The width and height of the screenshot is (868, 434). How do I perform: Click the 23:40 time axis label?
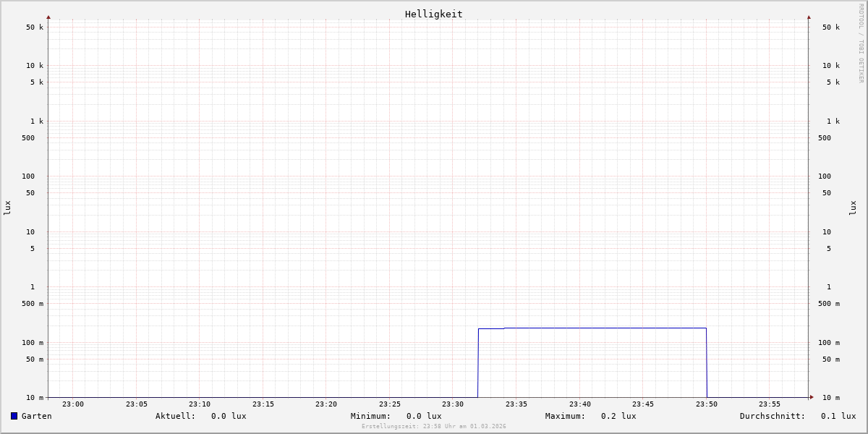[580, 404]
